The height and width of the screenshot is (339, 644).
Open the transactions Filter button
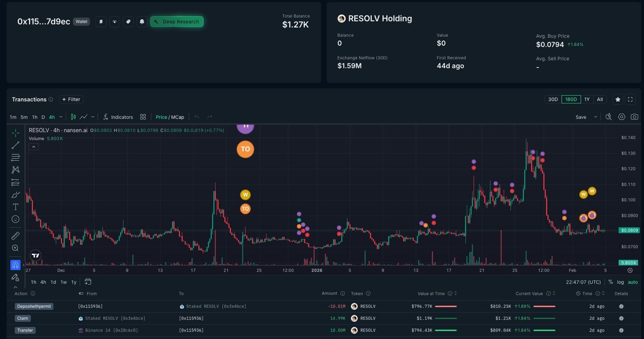coord(71,99)
